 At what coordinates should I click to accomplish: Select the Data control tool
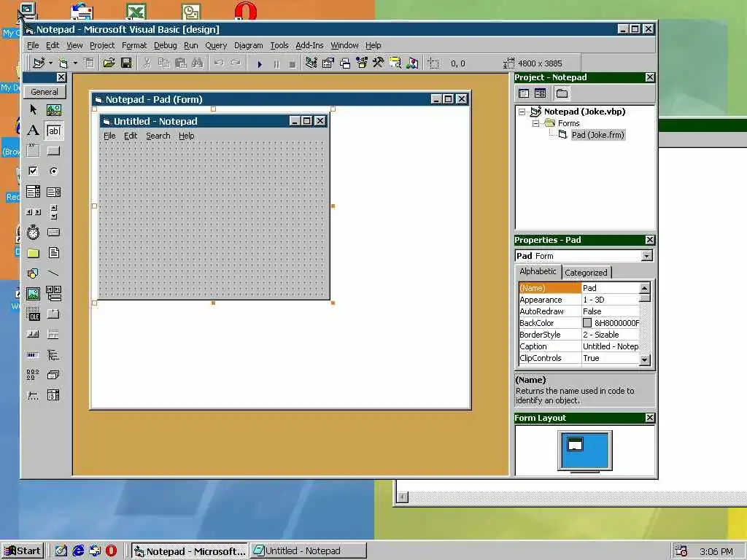(54, 293)
